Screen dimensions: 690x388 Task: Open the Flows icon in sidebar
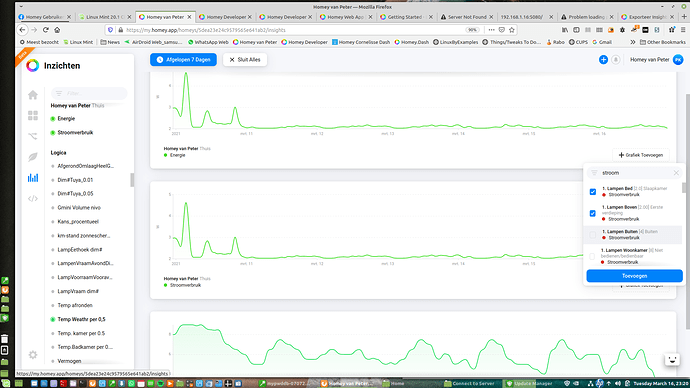33,136
